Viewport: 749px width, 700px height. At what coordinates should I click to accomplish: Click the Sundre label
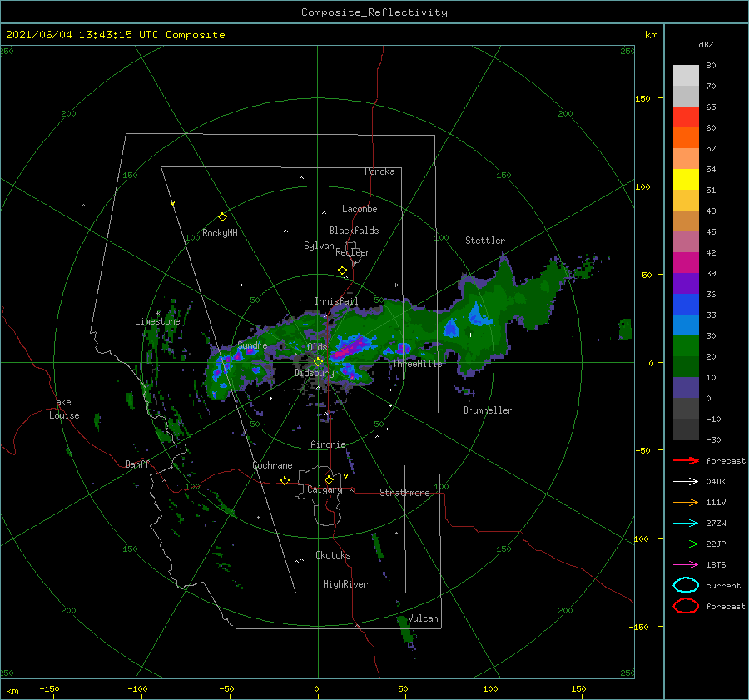pyautogui.click(x=252, y=345)
